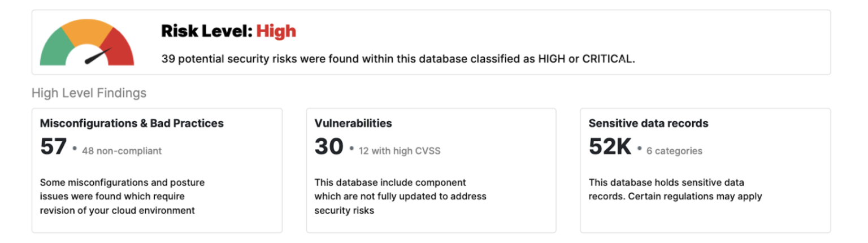Click the "Risk Level:" heading text

[x=206, y=31]
